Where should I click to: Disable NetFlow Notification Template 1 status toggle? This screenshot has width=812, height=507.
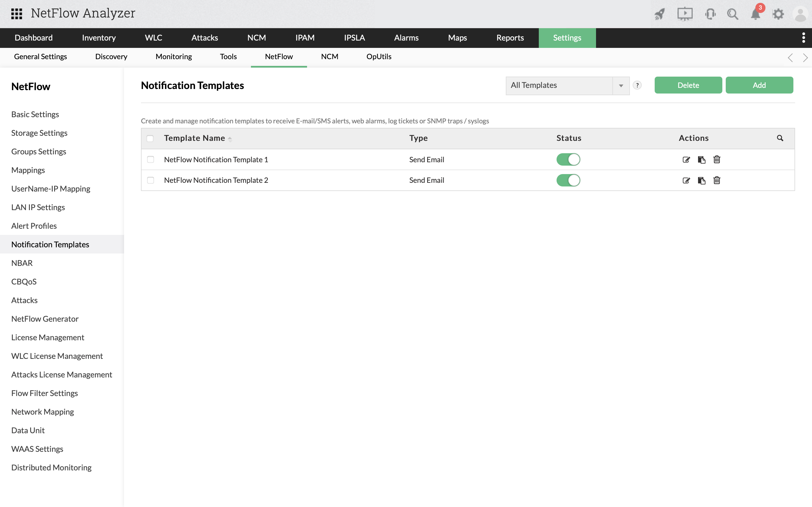[568, 160]
